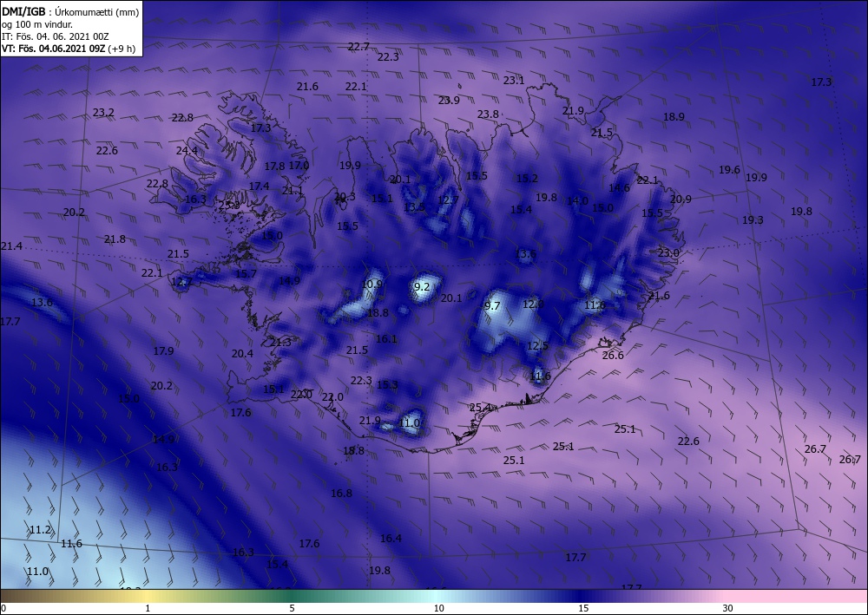This screenshot has height=615, width=868.
Task: Click the map value '17.9'
Action: (163, 350)
